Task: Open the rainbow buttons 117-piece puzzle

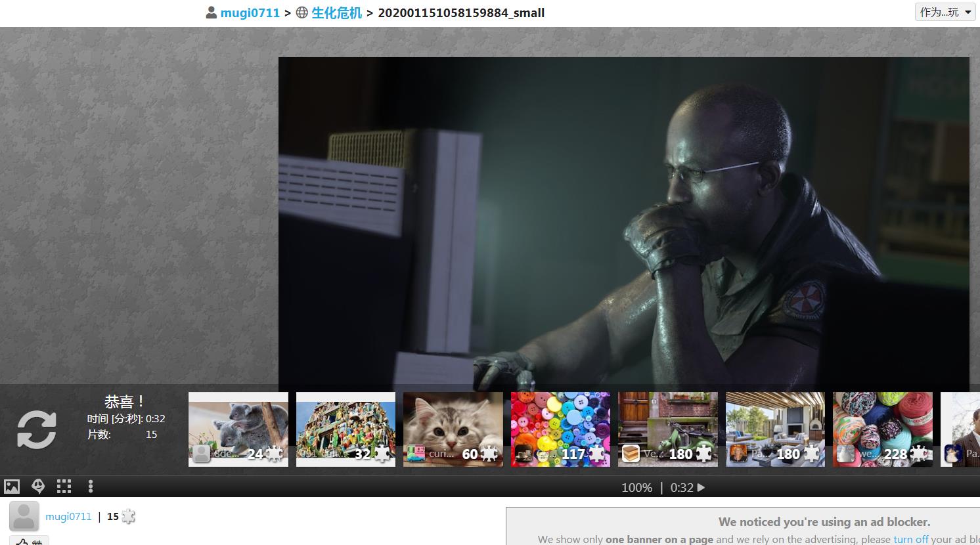Action: (x=560, y=429)
